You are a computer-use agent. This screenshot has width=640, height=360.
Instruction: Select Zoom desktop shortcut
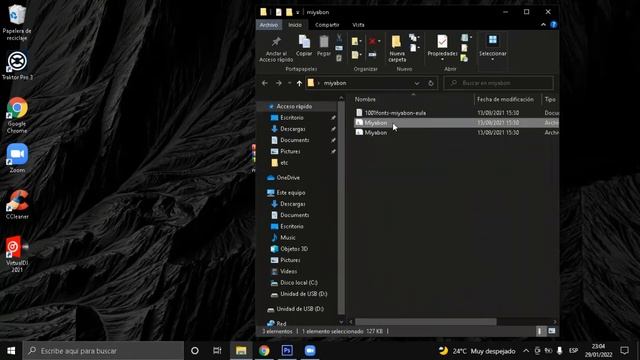(x=17, y=158)
